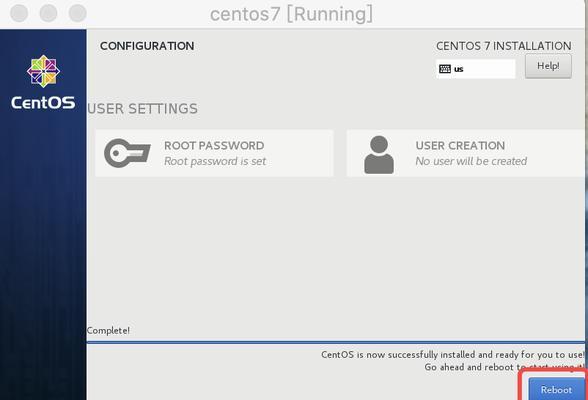Screen dimensions: 588x400
Task: Click the red close window button
Action: tap(19, 13)
